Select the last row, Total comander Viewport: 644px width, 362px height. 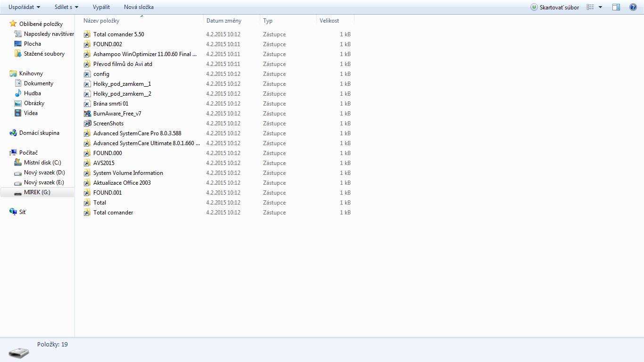pyautogui.click(x=217, y=213)
